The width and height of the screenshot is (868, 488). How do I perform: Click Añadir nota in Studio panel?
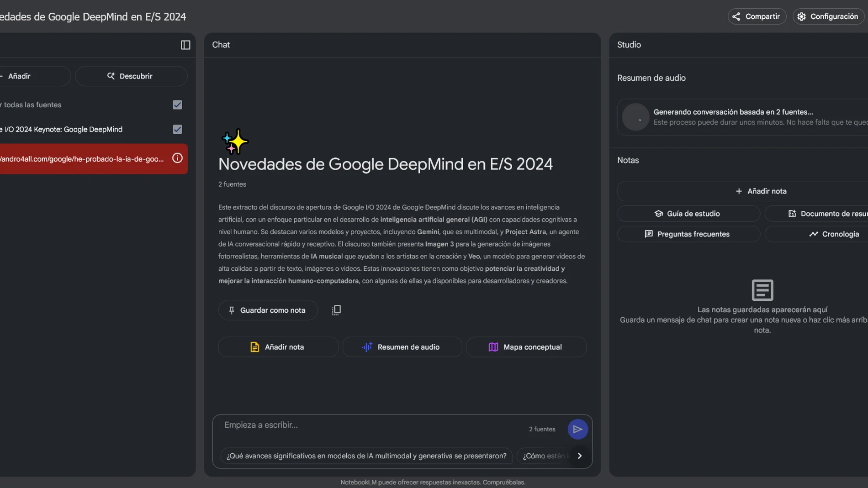click(x=761, y=191)
